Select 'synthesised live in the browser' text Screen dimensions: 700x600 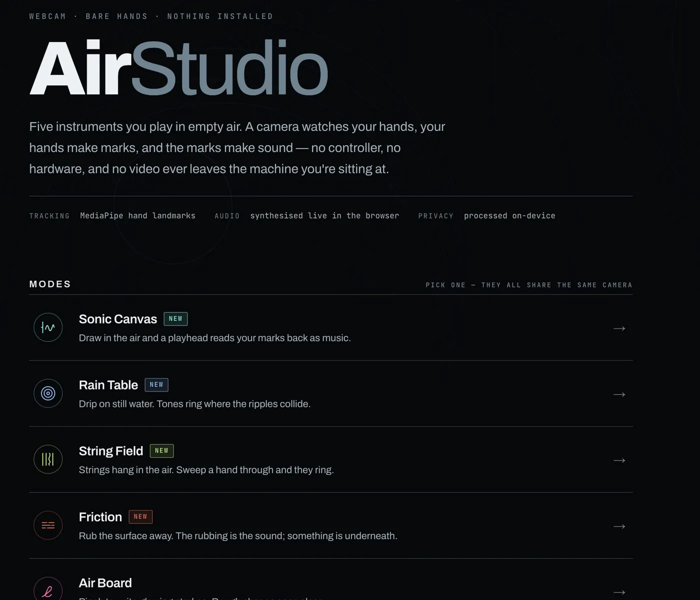pyautogui.click(x=324, y=216)
